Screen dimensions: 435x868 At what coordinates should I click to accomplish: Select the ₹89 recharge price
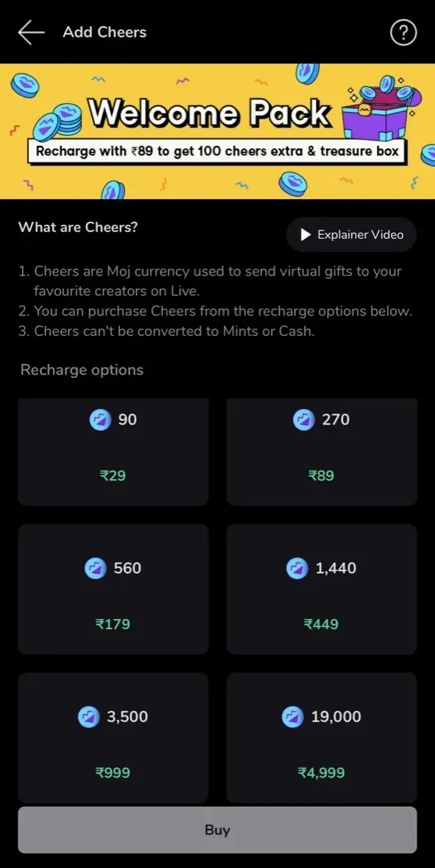(321, 475)
